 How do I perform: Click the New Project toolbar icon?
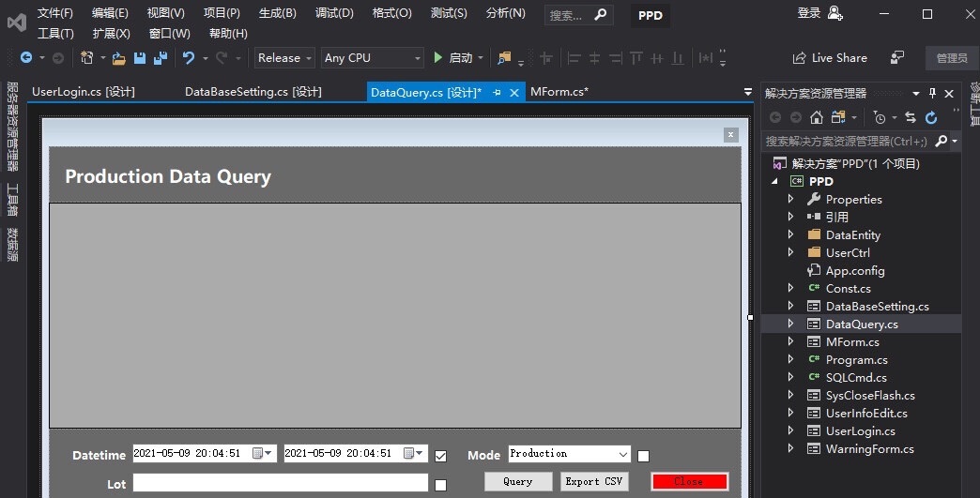(x=87, y=58)
